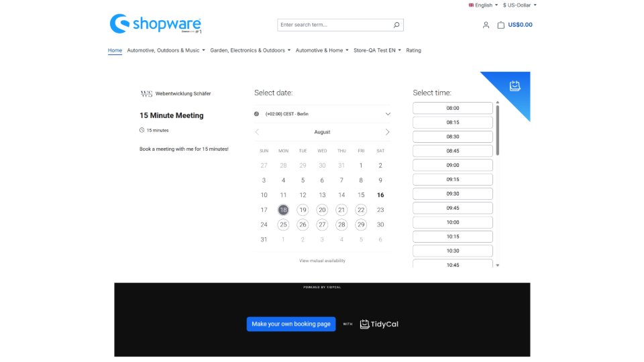Open the Home navigation item
The width and height of the screenshot is (644, 362).
pos(115,50)
